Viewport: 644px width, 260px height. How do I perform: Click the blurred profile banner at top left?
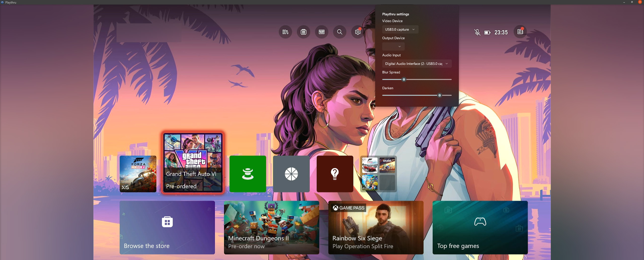149,33
